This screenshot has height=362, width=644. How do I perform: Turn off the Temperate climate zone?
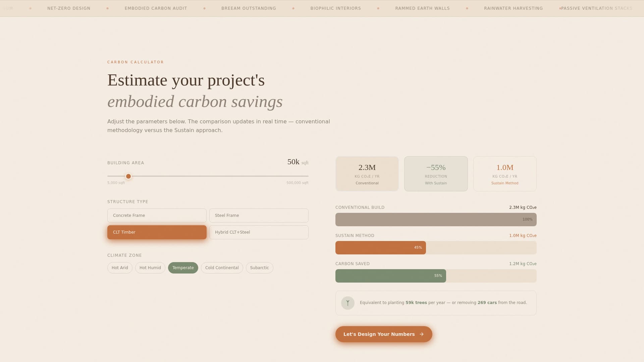point(183,267)
